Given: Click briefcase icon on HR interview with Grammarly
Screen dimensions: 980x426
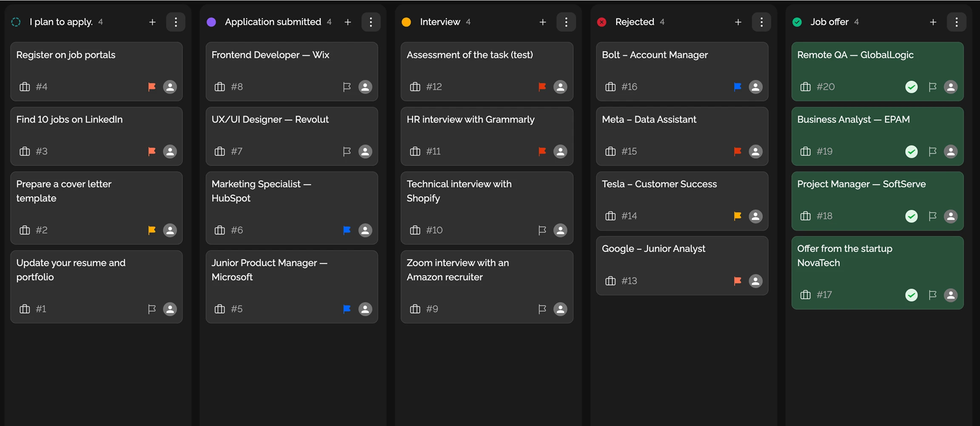Looking at the screenshot, I should 415,151.
